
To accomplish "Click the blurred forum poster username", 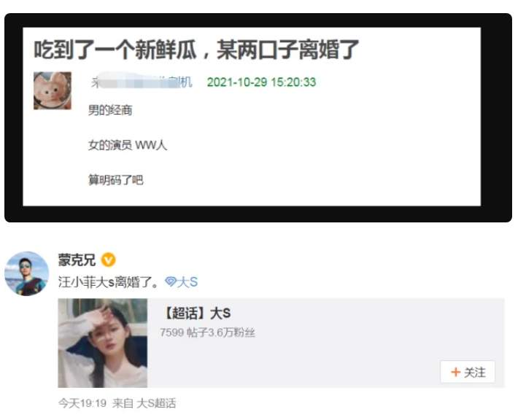I will tap(141, 82).
